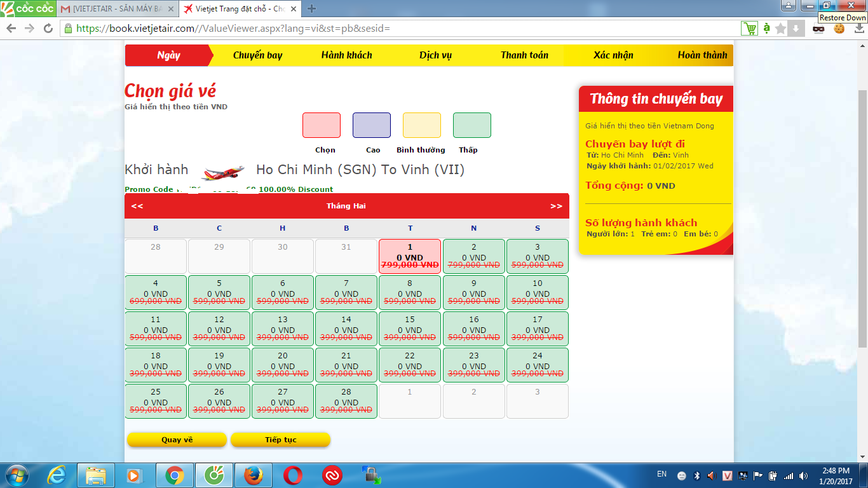Image resolution: width=868 pixels, height=488 pixels.
Task: Close the VIETJETAIR Gmail tab
Action: [x=171, y=9]
